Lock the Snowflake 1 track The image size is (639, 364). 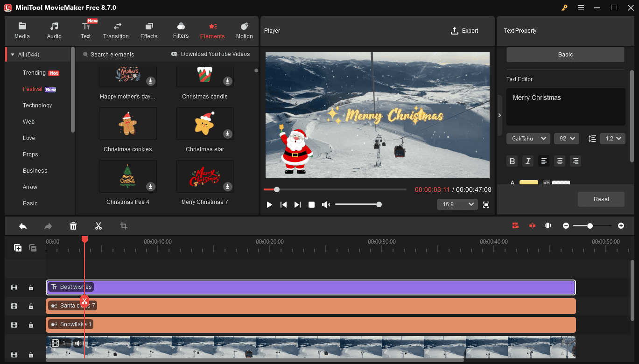(x=31, y=325)
